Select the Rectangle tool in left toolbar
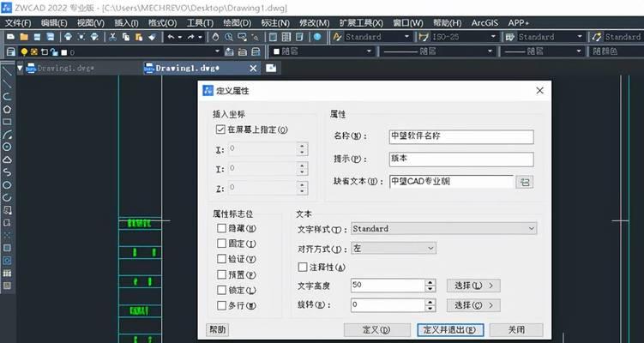This screenshot has height=343, width=644. [x=7, y=122]
